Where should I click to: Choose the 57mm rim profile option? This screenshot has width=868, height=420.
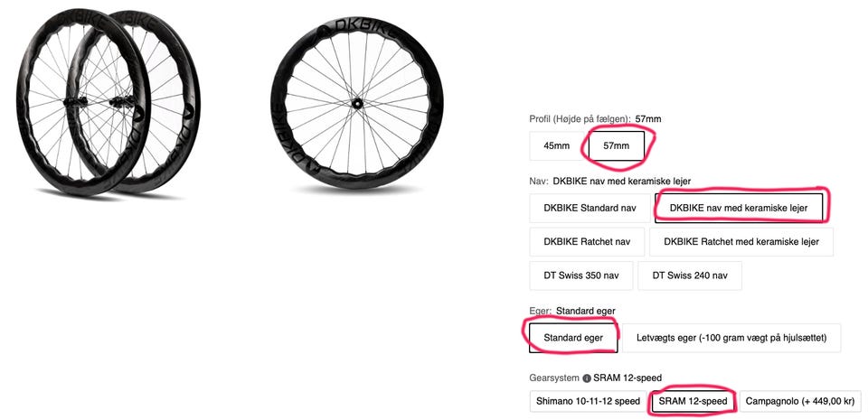pos(616,145)
